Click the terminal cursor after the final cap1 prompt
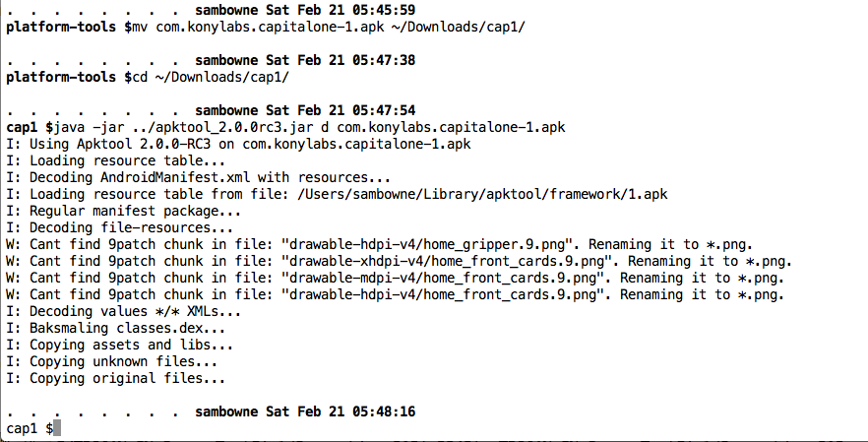 [x=57, y=429]
